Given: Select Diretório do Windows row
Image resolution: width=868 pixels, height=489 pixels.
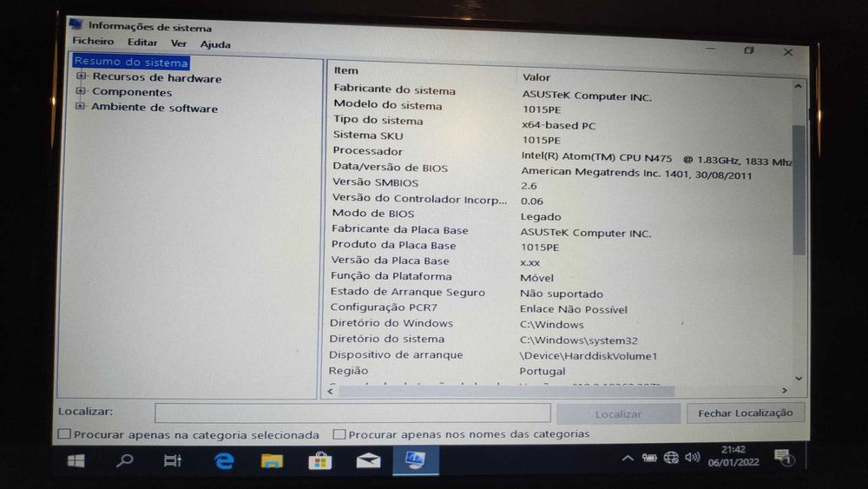Looking at the screenshot, I should point(561,324).
